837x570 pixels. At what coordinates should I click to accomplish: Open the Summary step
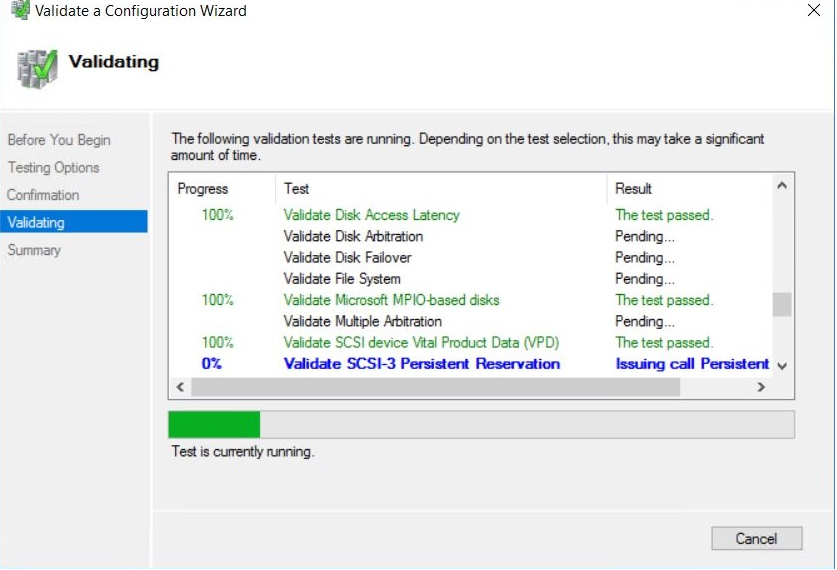tap(34, 250)
